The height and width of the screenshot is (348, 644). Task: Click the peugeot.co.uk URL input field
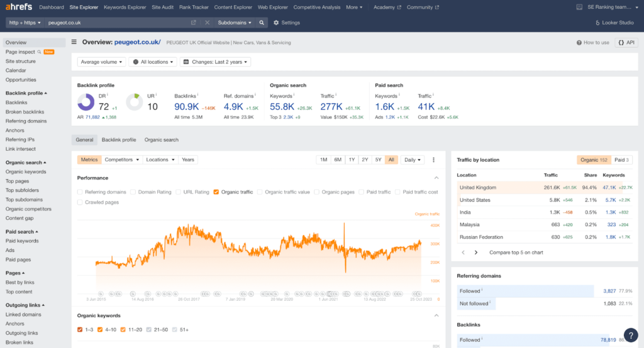(x=117, y=23)
